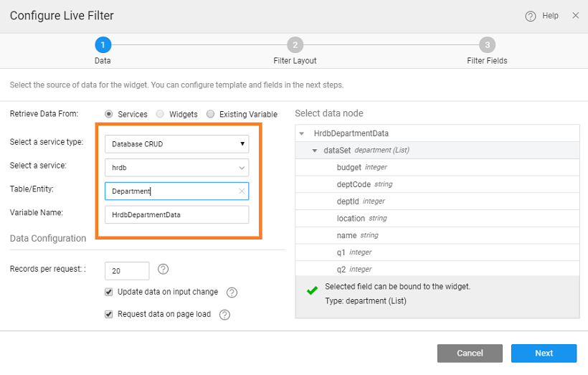Jump to step 3 Filter Fields
This screenshot has height=375, width=588.
(487, 45)
